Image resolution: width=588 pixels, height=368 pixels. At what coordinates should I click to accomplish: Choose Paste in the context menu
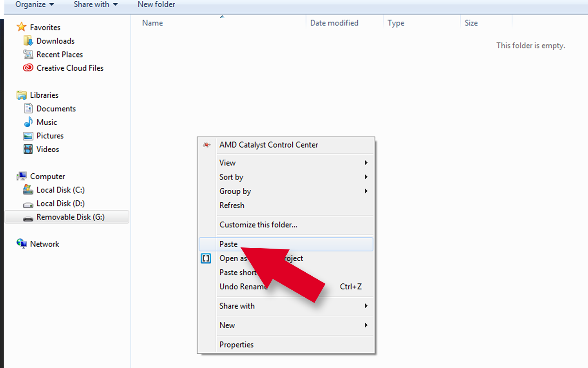tap(286, 244)
